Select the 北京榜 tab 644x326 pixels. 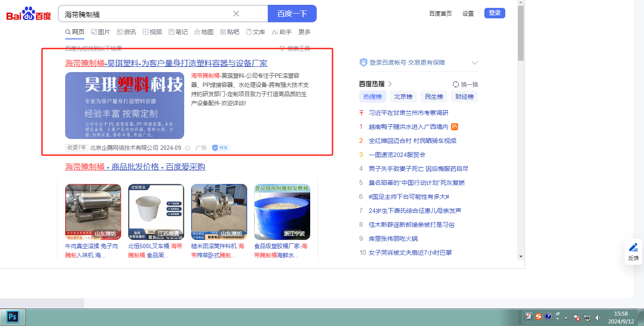(403, 97)
